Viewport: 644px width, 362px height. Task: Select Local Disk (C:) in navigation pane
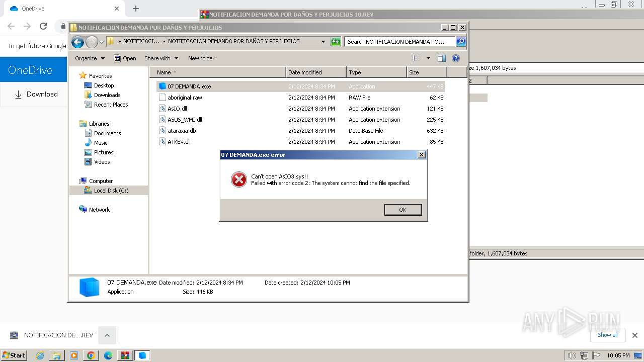coord(111,191)
